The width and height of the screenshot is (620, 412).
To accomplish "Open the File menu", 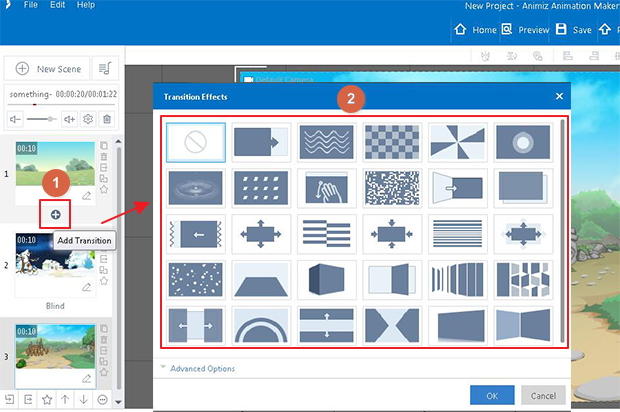I will (30, 5).
